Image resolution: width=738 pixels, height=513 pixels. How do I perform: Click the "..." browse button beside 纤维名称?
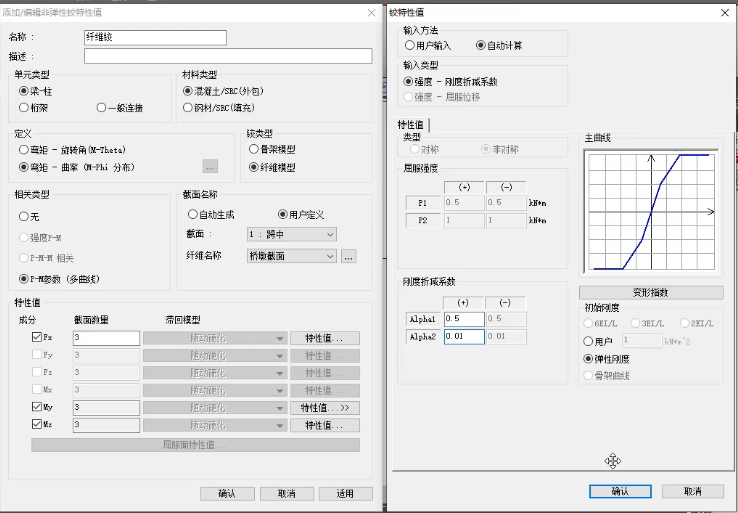click(x=349, y=256)
